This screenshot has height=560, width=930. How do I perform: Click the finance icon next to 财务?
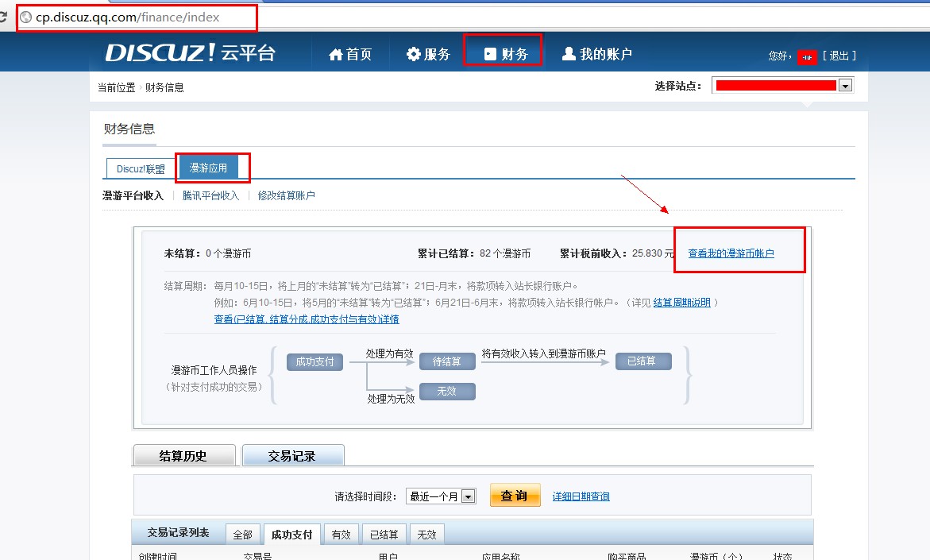point(490,54)
